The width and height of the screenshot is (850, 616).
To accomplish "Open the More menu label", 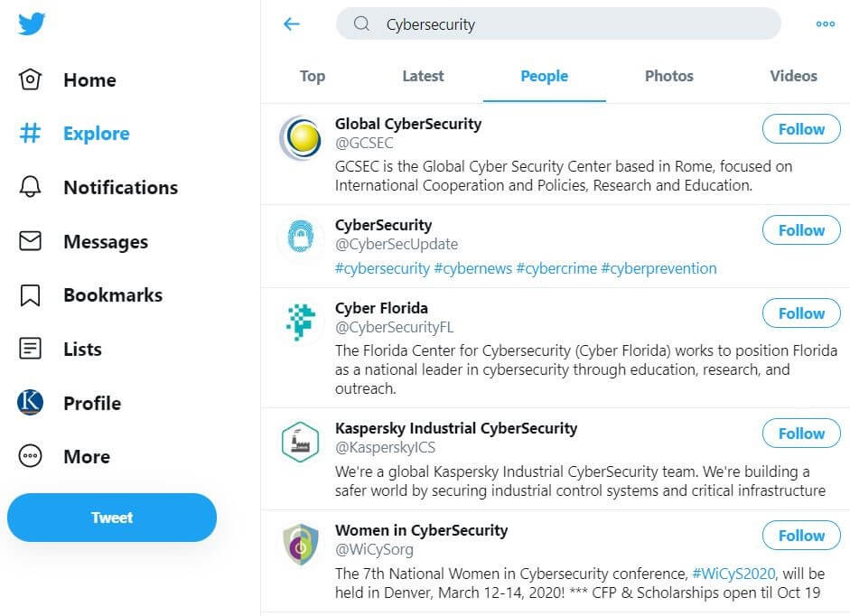I will [87, 456].
